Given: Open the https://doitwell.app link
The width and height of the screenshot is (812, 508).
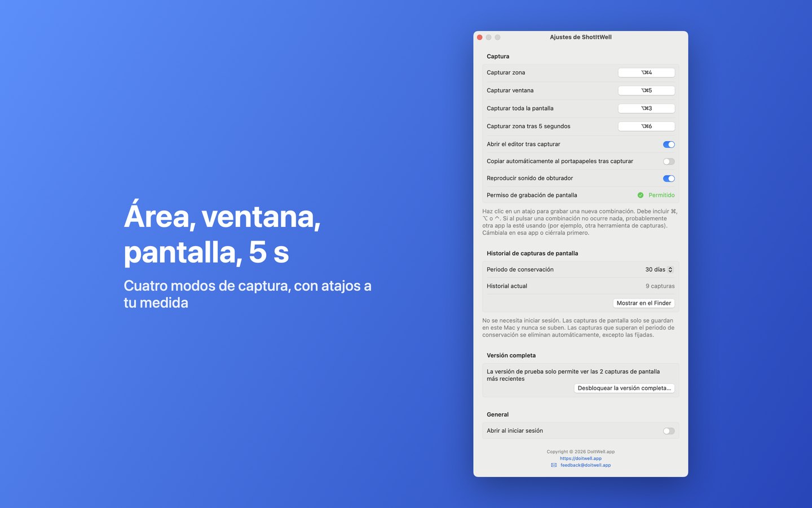Looking at the screenshot, I should (581, 458).
